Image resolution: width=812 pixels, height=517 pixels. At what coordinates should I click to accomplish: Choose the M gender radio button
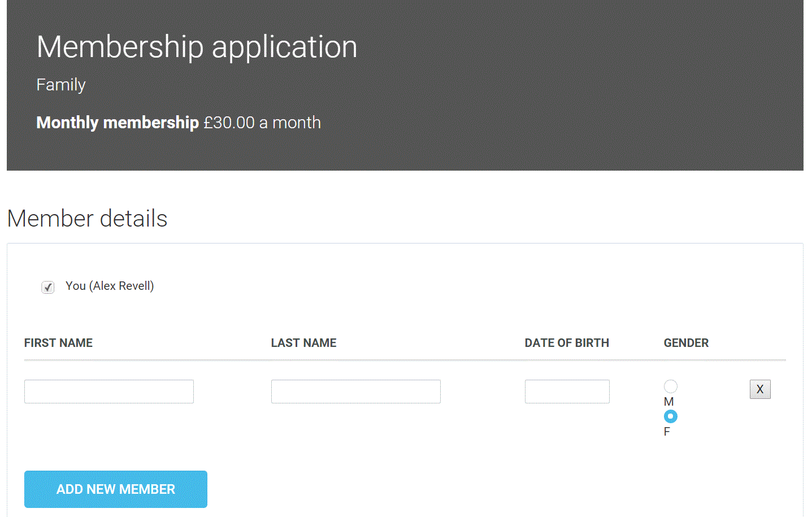pyautogui.click(x=671, y=386)
